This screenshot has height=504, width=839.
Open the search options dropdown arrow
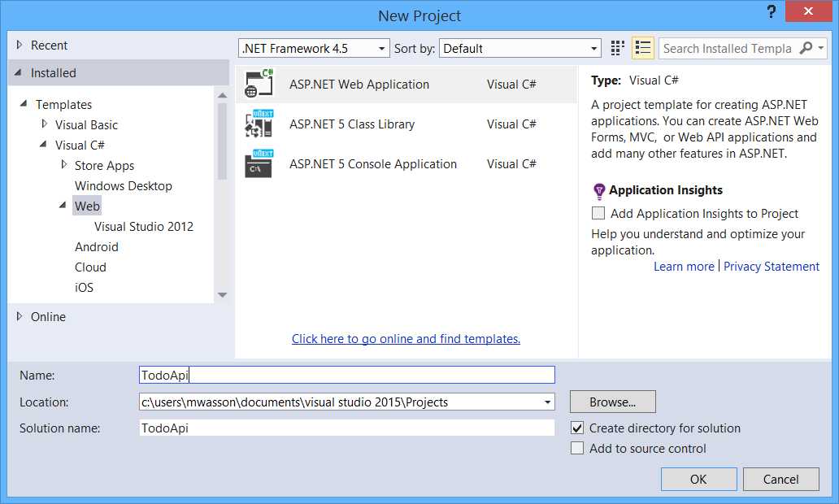[821, 48]
